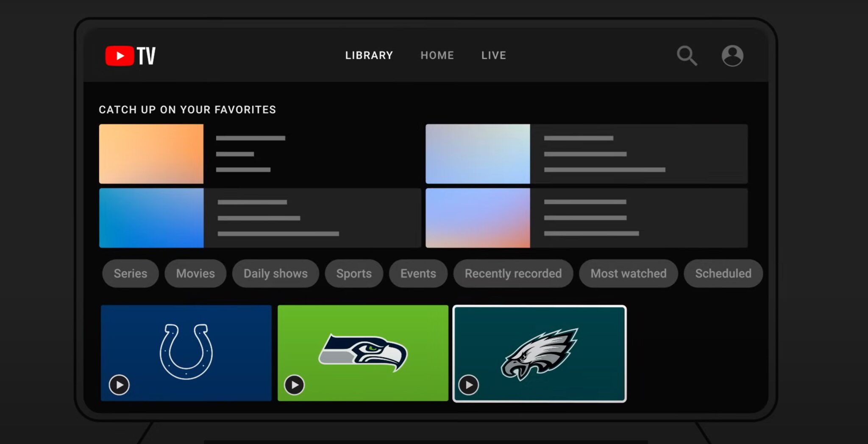Select the Events filter chip

(x=418, y=273)
